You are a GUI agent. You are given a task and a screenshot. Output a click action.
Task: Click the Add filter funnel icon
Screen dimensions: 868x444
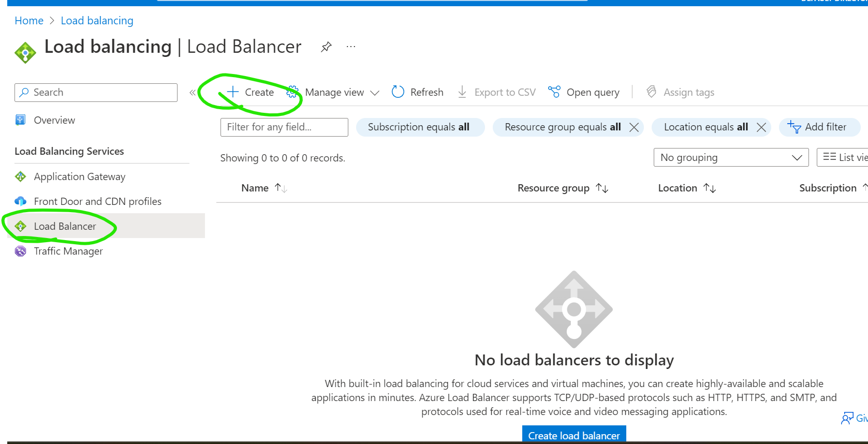pyautogui.click(x=794, y=127)
